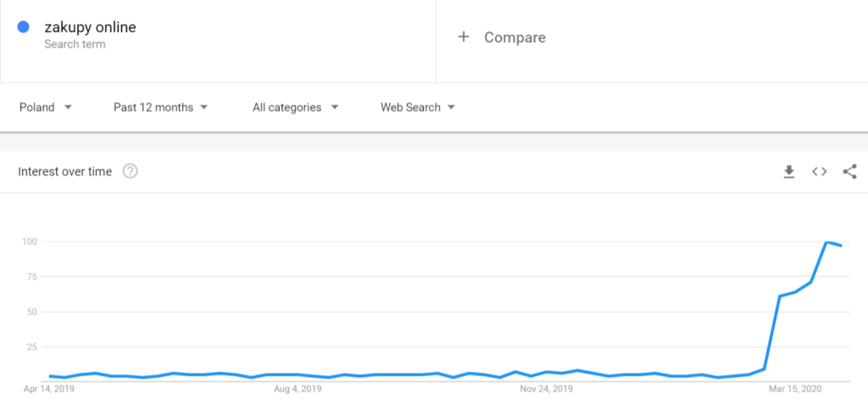Open the All categories dropdown

[x=296, y=108]
